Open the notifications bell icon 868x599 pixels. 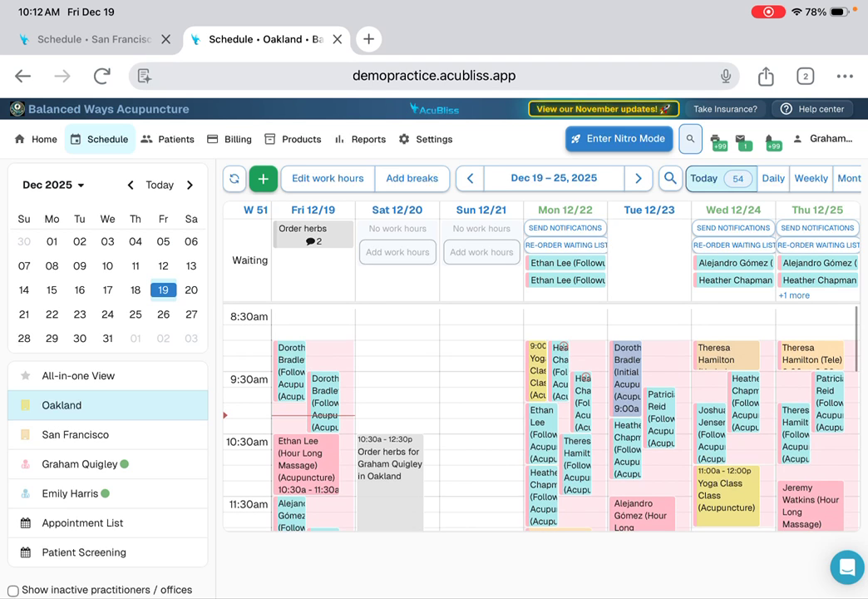(x=770, y=140)
